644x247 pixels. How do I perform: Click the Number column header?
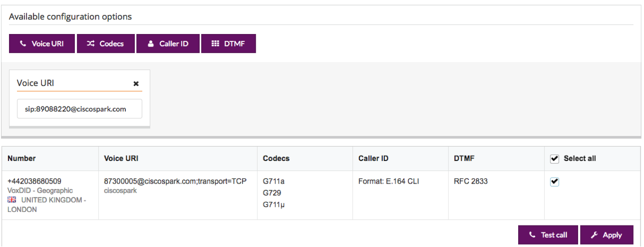(x=21, y=158)
